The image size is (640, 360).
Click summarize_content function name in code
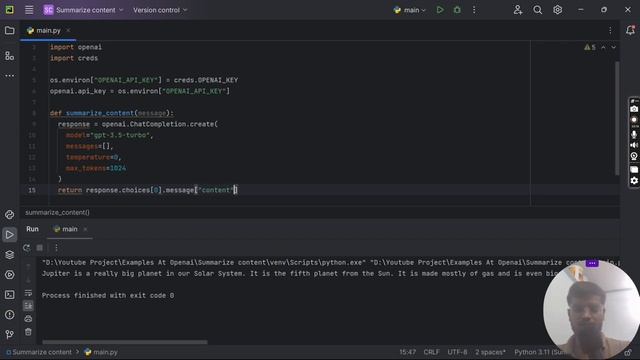click(100, 113)
